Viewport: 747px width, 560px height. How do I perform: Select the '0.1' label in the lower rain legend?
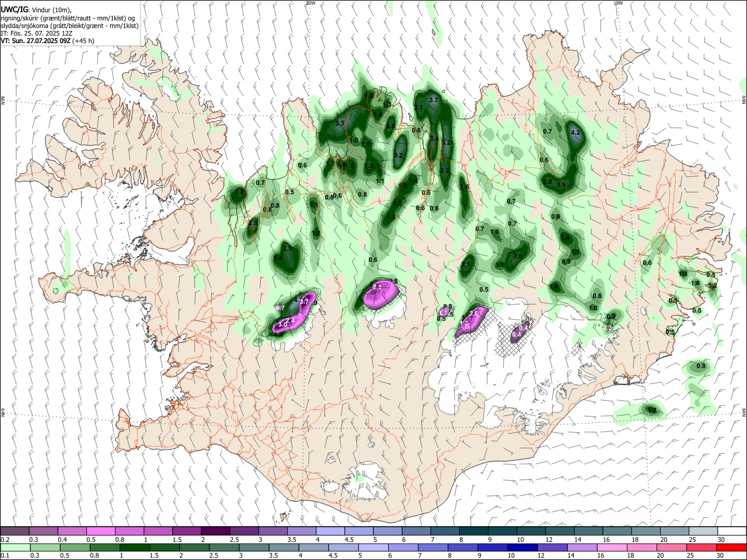(4, 555)
